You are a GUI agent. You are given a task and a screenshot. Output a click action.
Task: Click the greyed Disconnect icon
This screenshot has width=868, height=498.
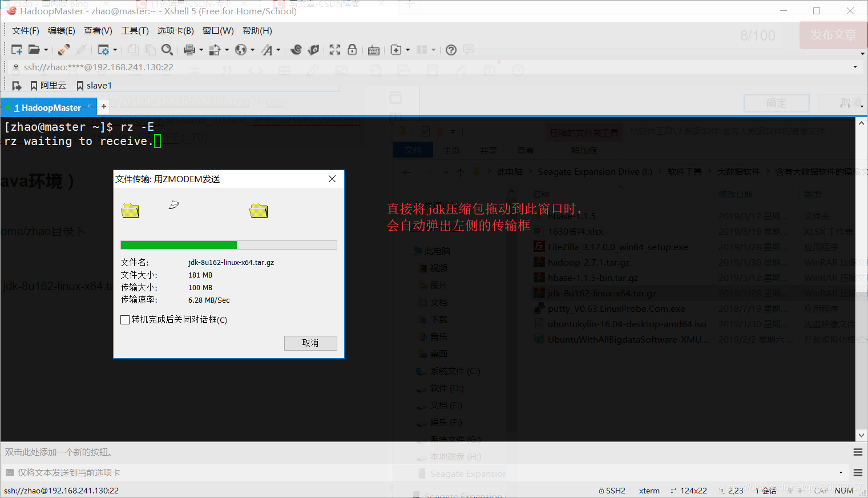[x=81, y=50]
